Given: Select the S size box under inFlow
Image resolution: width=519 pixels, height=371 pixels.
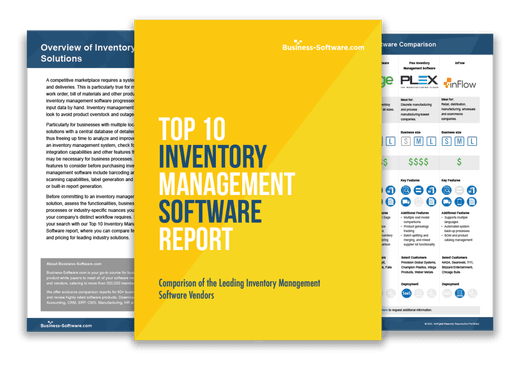Looking at the screenshot, I should click(x=447, y=141).
